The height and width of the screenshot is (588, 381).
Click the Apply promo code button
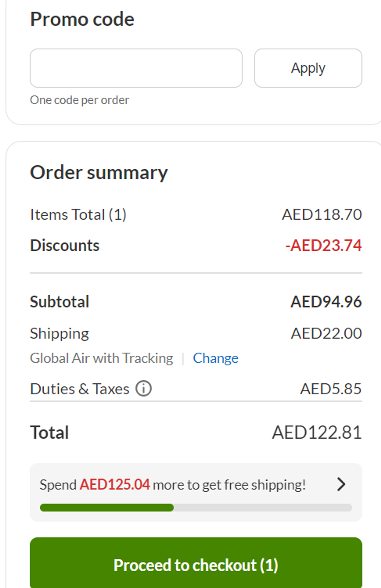(x=308, y=68)
